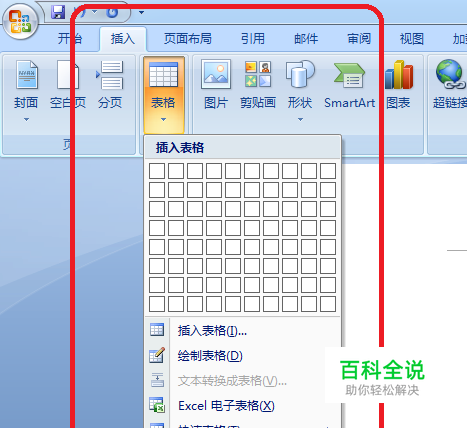Choose 插入表格(I)... from the menu
This screenshot has width=467, height=428.
point(243,331)
